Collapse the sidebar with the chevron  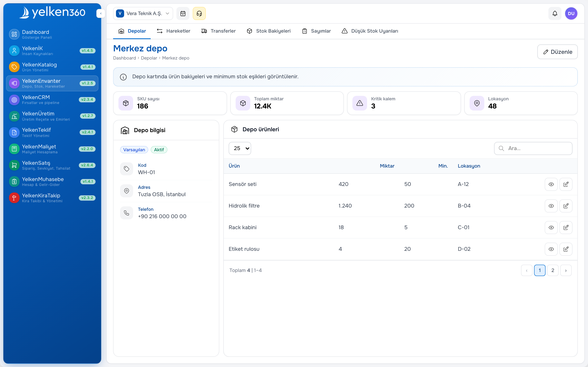click(x=101, y=13)
